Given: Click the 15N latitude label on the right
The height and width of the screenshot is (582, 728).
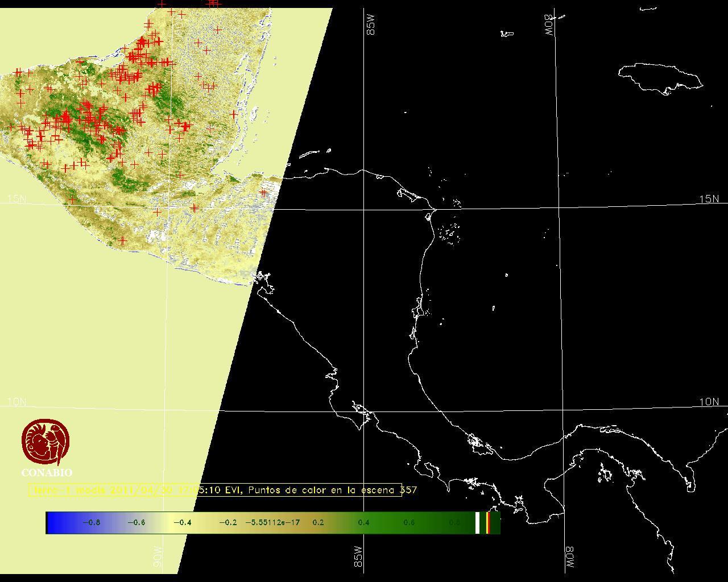Looking at the screenshot, I should [709, 199].
